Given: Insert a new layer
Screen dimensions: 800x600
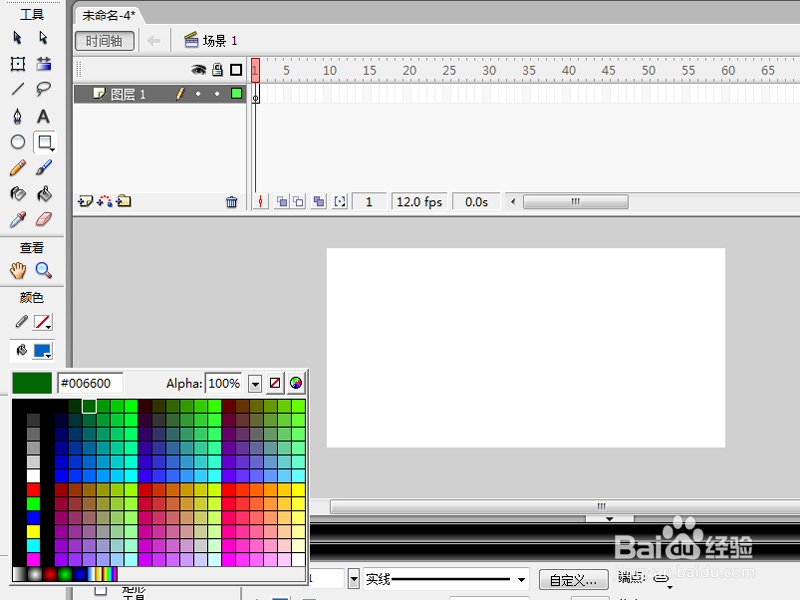Looking at the screenshot, I should click(85, 202).
